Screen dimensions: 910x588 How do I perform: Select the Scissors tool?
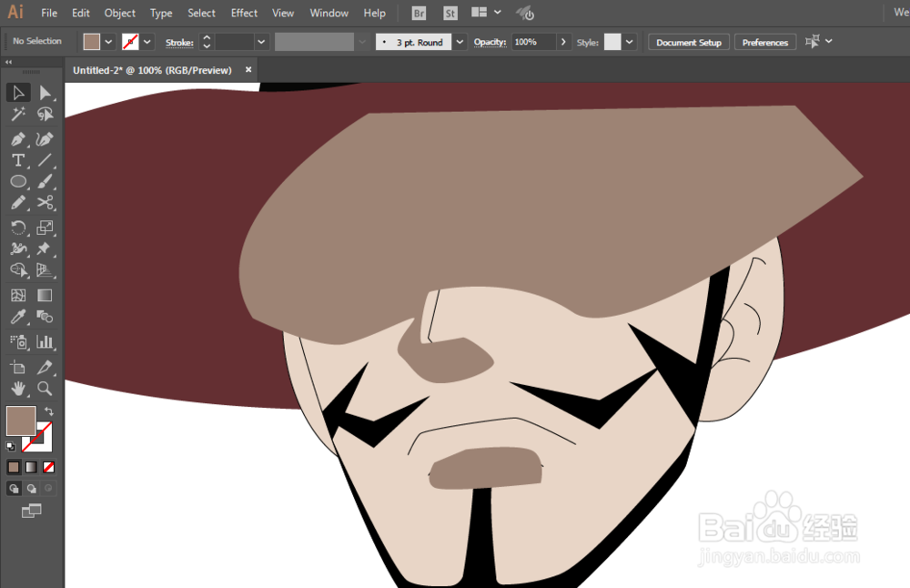point(45,203)
